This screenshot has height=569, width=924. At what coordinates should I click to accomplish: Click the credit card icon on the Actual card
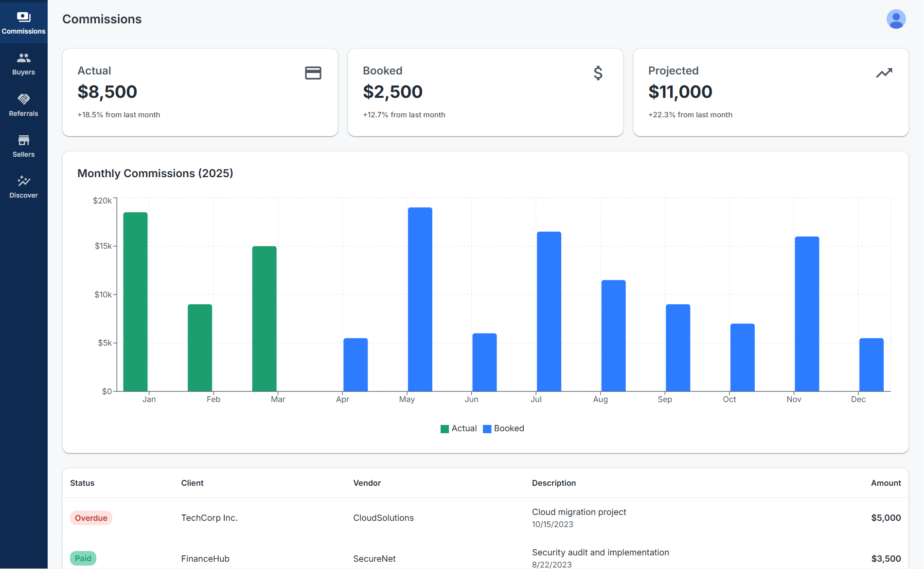(x=313, y=73)
